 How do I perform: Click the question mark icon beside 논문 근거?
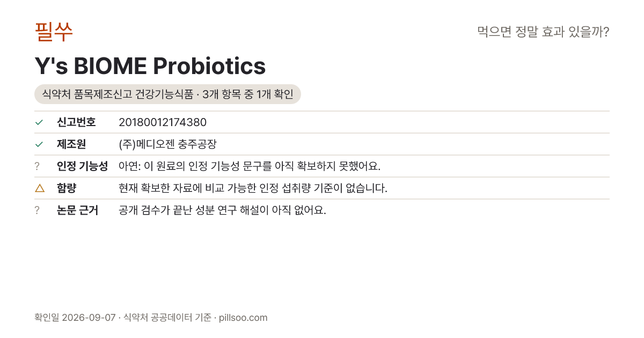click(x=37, y=210)
